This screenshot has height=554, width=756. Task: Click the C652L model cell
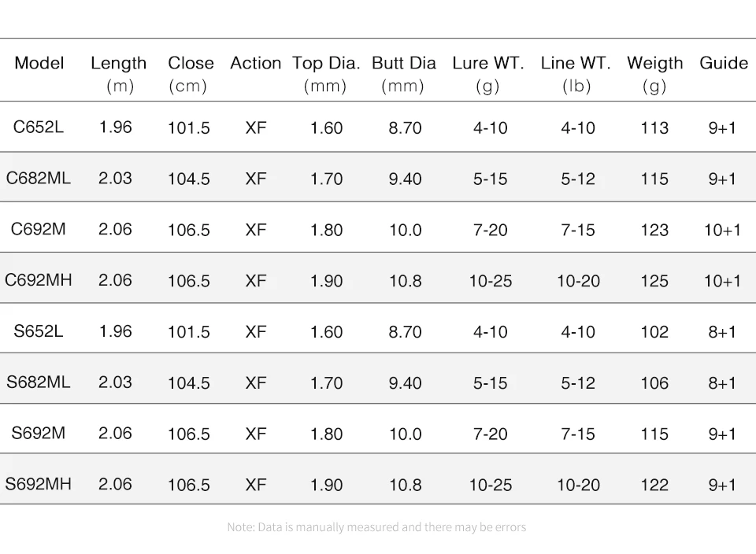coord(39,127)
